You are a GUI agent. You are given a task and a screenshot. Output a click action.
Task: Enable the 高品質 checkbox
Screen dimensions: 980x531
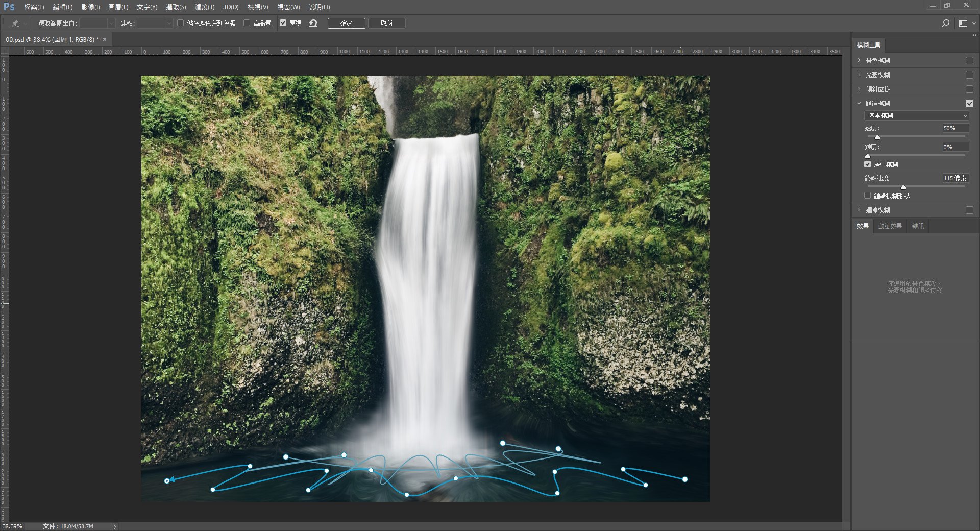pos(247,23)
